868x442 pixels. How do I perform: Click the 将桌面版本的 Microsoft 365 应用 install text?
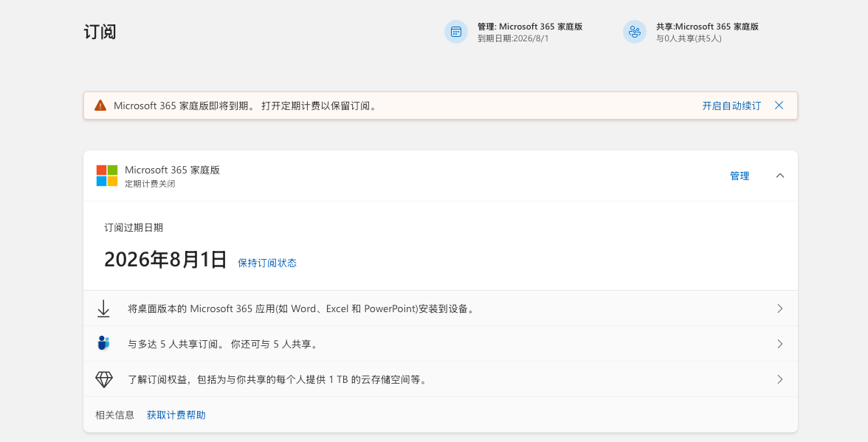[302, 308]
